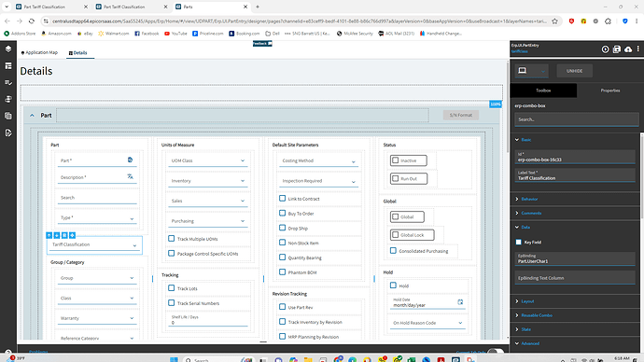Click the preview play icon in designer header
This screenshot has width=644, height=362.
point(605,49)
